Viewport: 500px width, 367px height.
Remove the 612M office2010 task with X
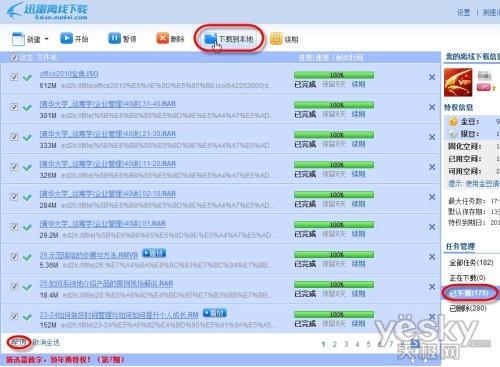coord(432,77)
